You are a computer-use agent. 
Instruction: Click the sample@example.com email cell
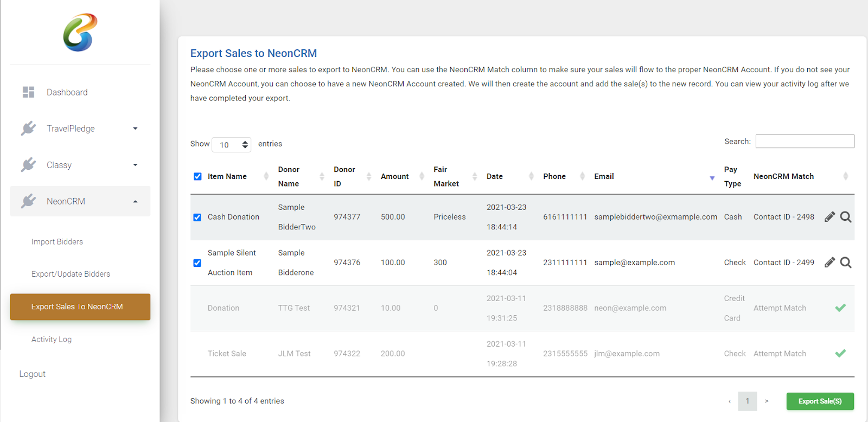click(634, 263)
